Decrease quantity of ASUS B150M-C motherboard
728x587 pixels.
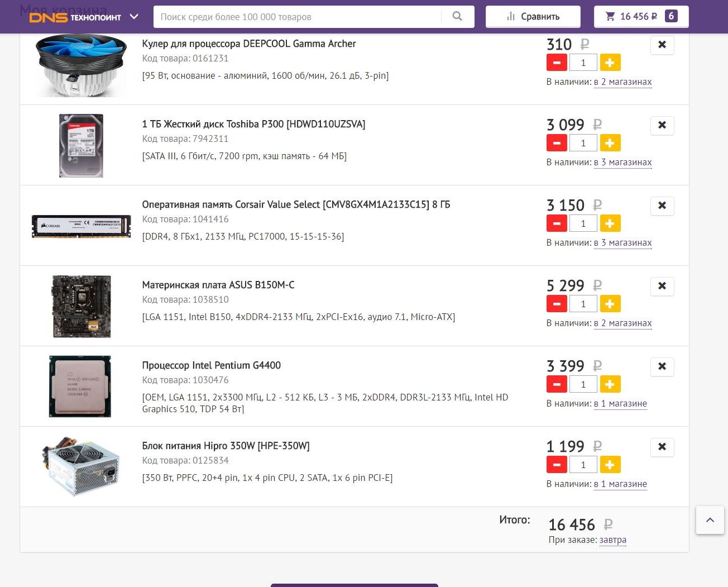click(x=557, y=304)
